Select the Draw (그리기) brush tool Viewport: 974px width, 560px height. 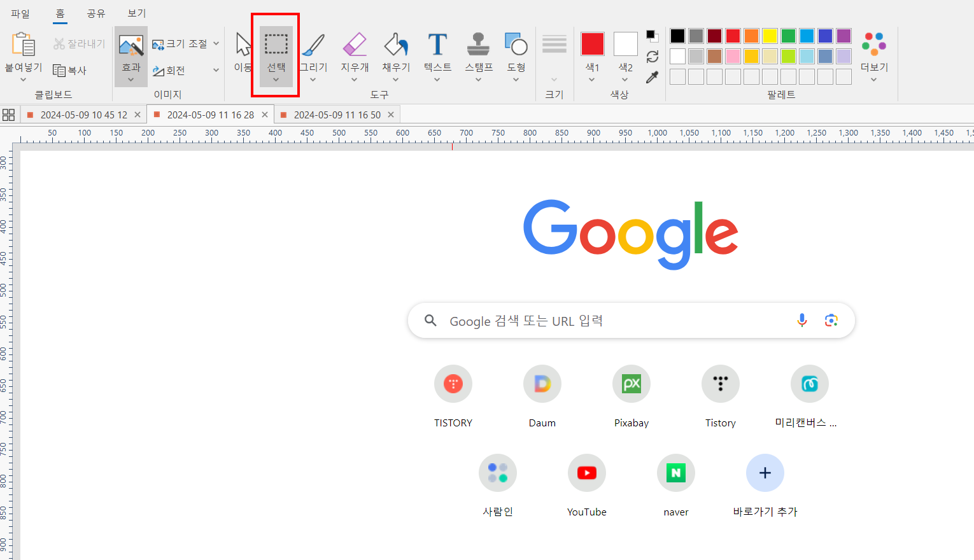tap(313, 45)
